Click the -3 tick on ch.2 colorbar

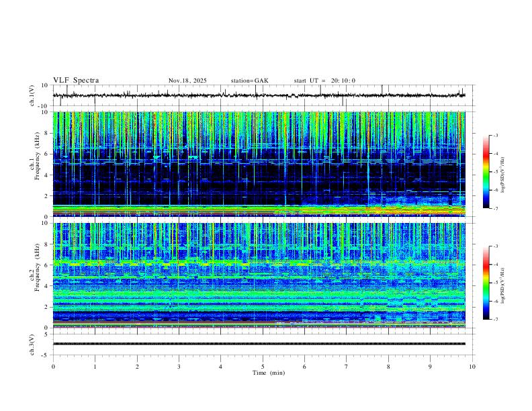pos(495,246)
